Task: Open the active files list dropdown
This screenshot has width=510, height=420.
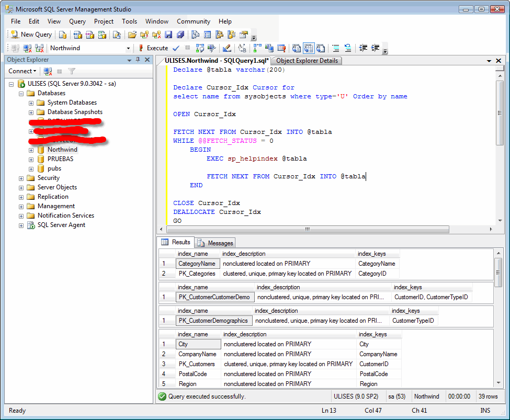Action: click(x=489, y=61)
